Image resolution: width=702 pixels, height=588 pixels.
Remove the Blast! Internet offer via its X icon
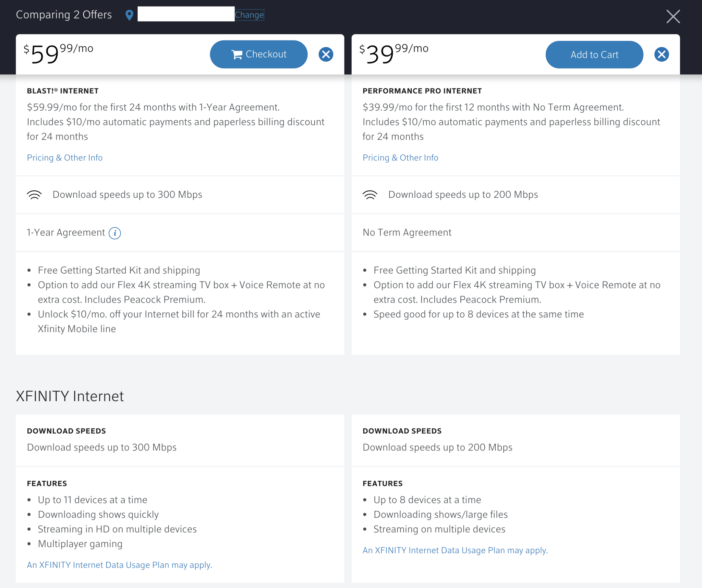pos(326,54)
